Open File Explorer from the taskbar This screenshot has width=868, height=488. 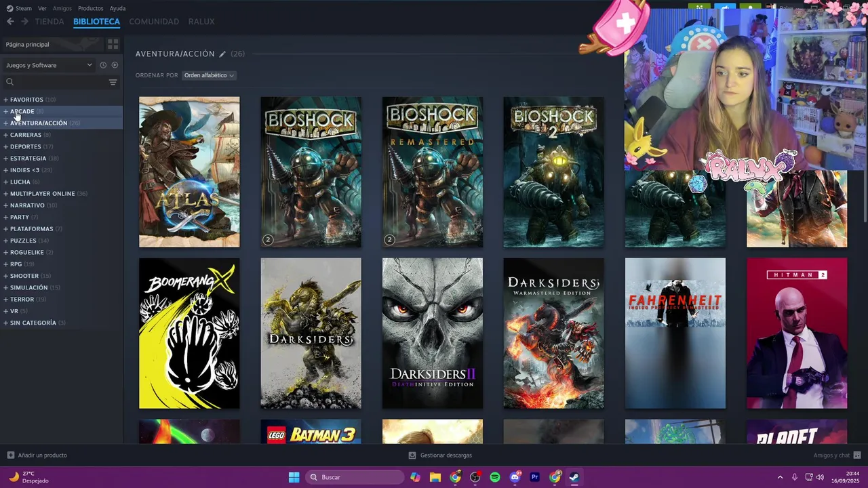[435, 477]
